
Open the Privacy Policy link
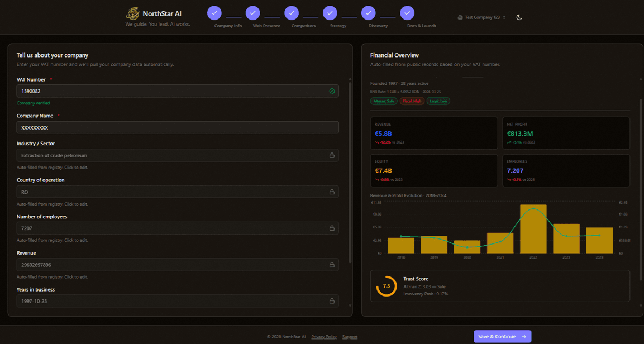(x=324, y=337)
